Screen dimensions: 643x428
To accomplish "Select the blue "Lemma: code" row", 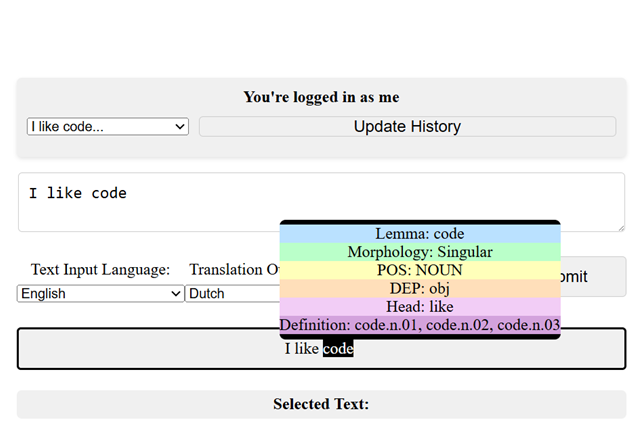I will (x=419, y=234).
